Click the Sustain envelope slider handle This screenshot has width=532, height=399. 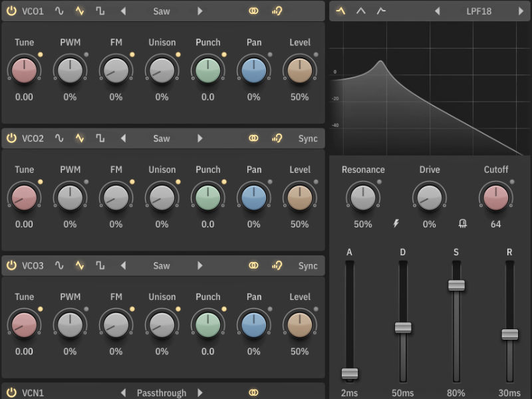coord(456,285)
